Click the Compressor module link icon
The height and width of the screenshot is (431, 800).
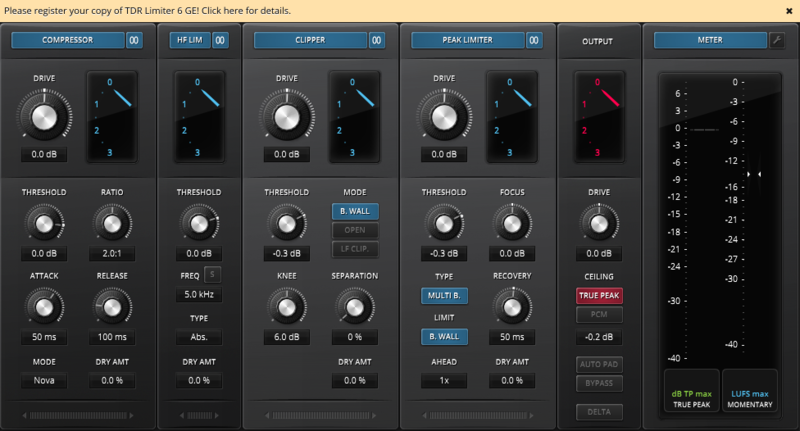click(x=134, y=40)
